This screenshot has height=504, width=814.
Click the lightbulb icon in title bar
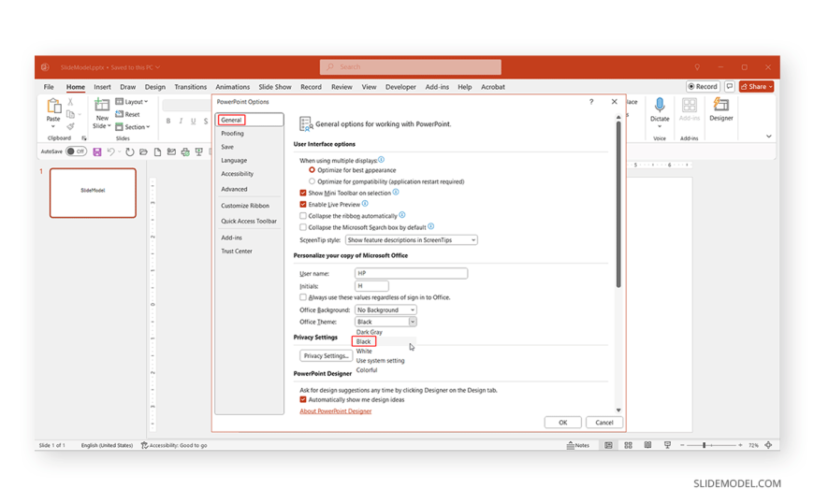697,67
